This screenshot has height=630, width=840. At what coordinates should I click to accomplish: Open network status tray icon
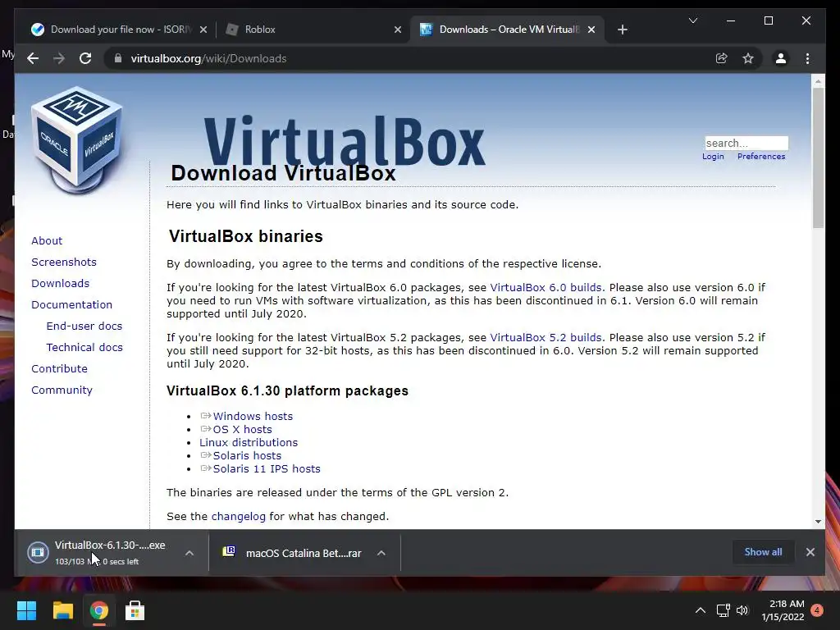724,610
